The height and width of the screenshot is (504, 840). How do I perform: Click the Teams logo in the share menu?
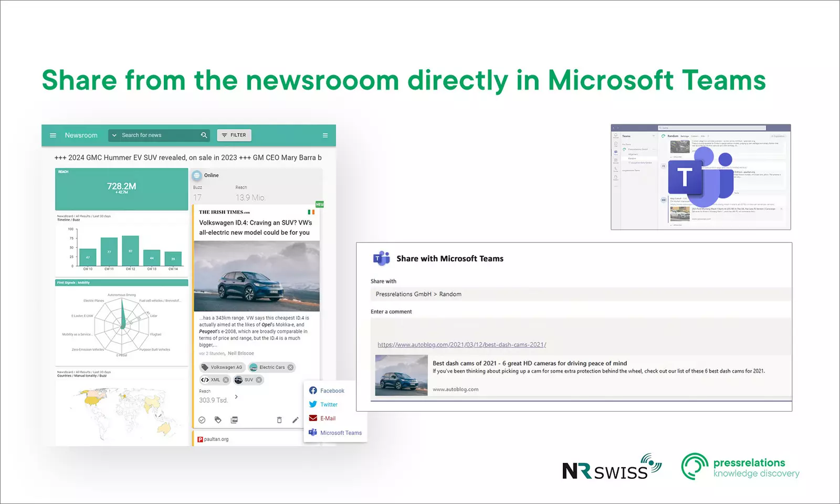313,433
